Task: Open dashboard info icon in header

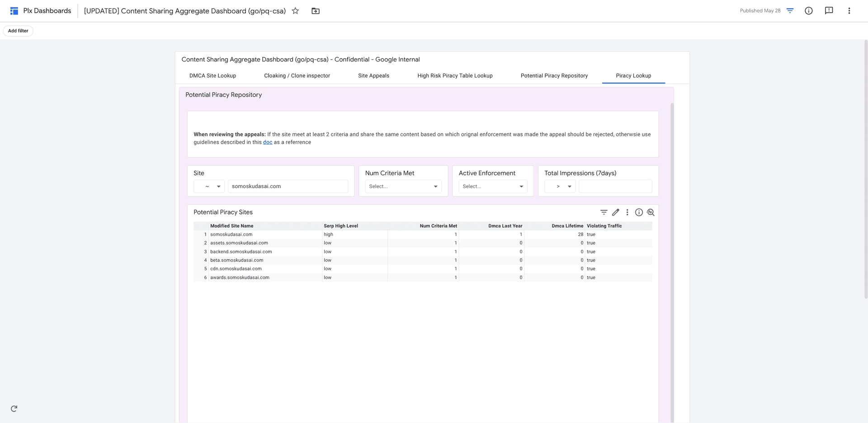Action: (x=808, y=11)
